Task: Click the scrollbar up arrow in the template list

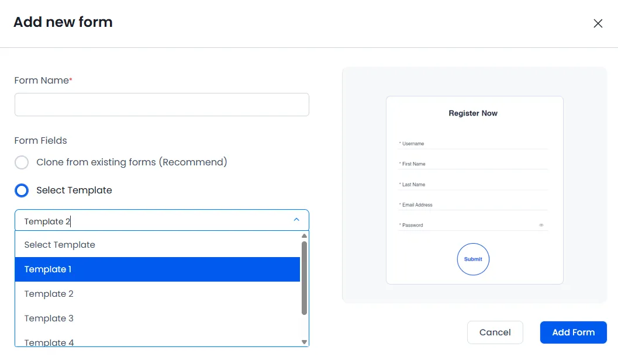Action: 304,235
